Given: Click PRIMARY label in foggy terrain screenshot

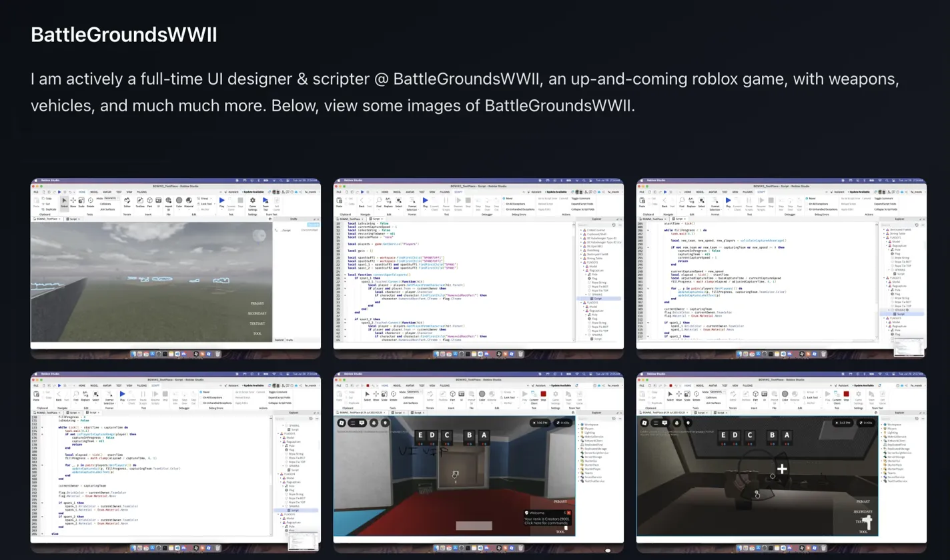Looking at the screenshot, I should [x=258, y=303].
